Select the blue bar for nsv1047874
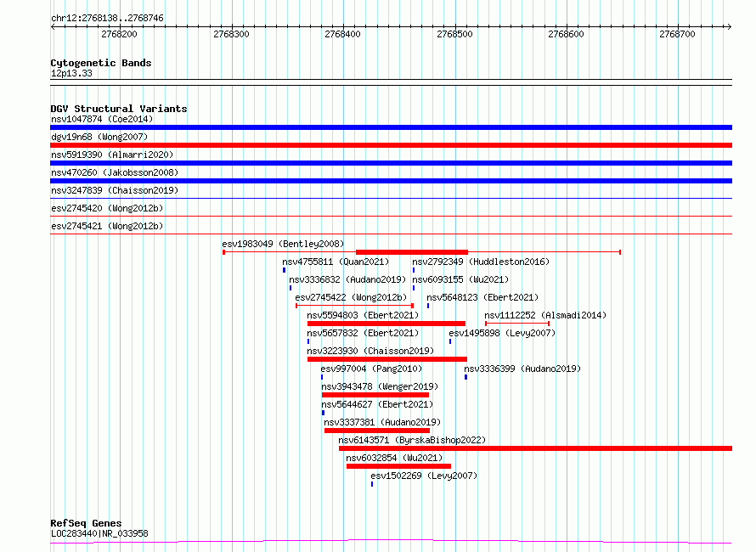The height and width of the screenshot is (552, 756). click(x=391, y=127)
